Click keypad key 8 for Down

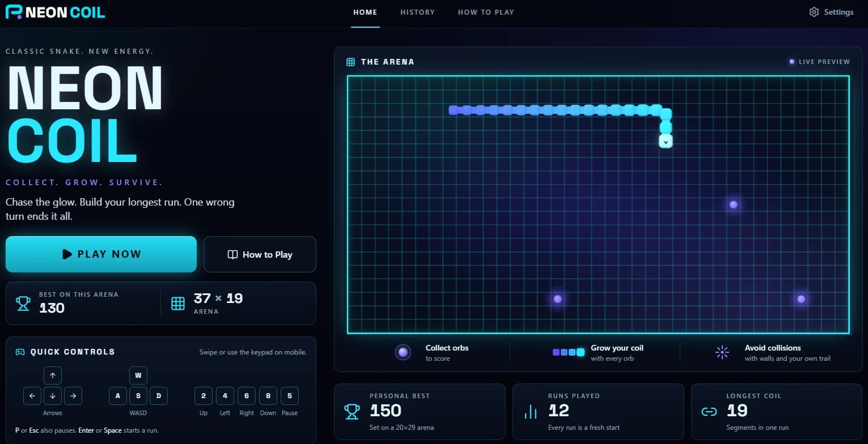268,396
